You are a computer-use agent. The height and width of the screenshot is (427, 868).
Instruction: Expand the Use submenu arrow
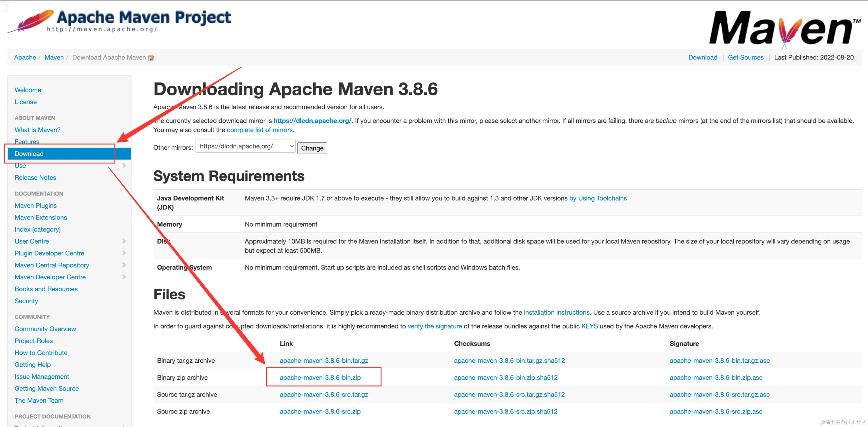(124, 165)
